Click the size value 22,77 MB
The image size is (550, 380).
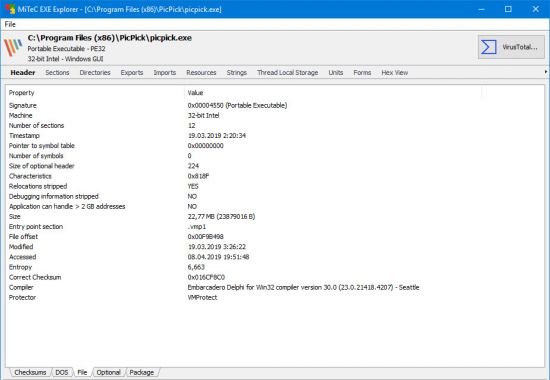[221, 216]
